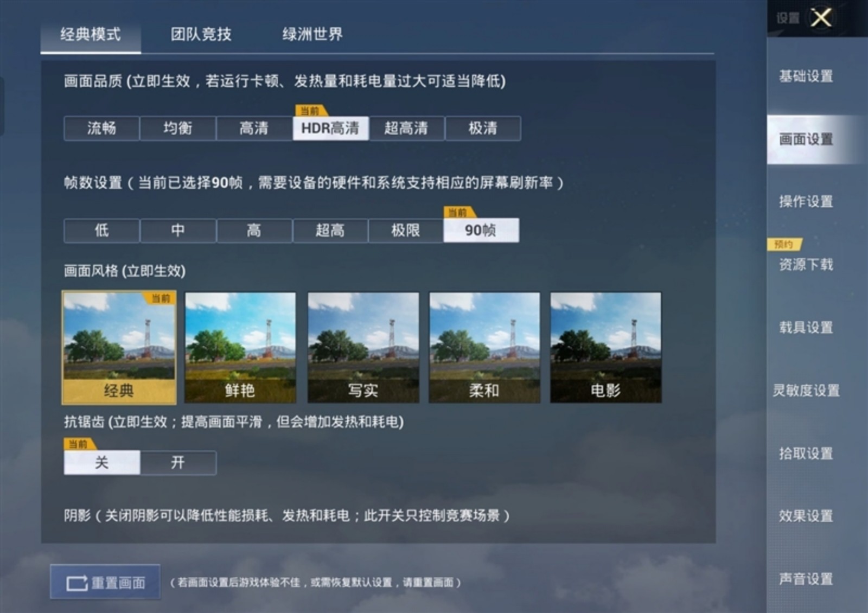Click the 重置画面 reset button
Viewport: 868px width, 613px height.
[105, 583]
